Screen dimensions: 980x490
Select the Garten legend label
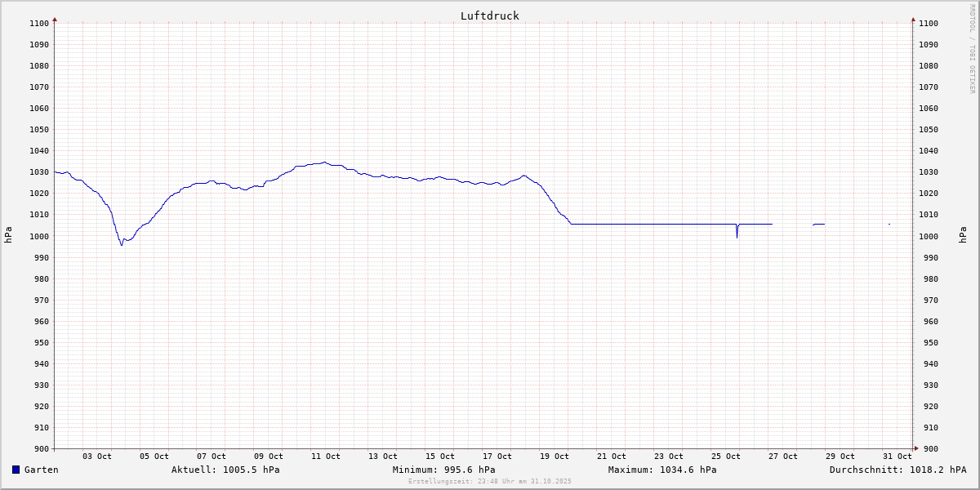coord(41,470)
